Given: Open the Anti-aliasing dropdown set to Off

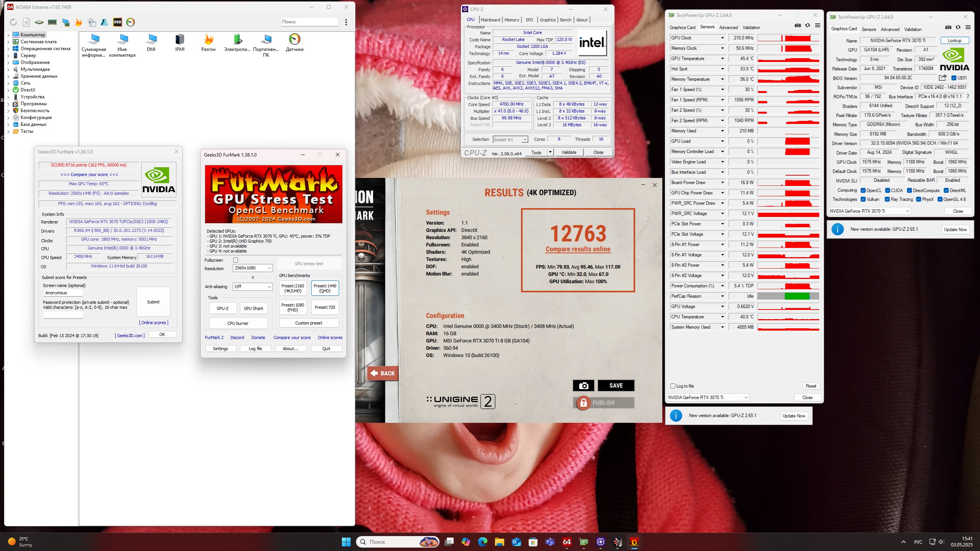Looking at the screenshot, I should [253, 287].
